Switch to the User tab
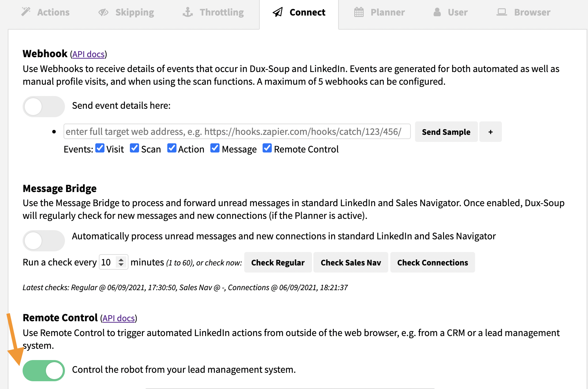 (x=450, y=12)
